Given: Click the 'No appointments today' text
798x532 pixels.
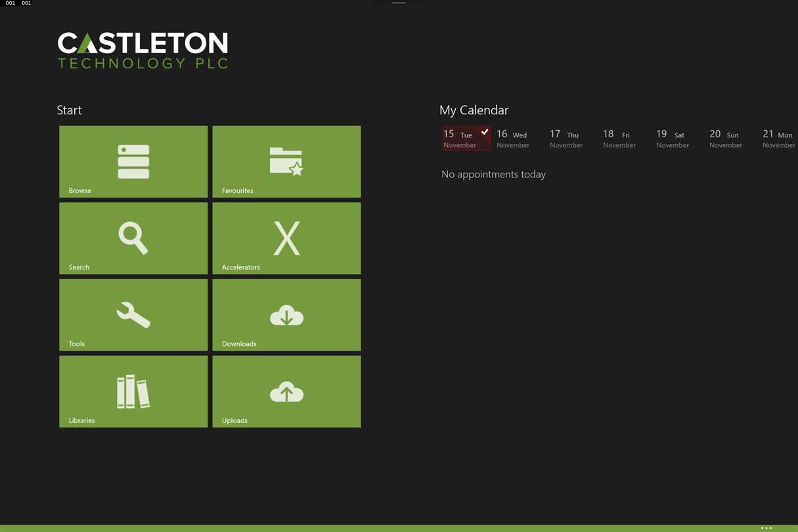Looking at the screenshot, I should coord(494,174).
